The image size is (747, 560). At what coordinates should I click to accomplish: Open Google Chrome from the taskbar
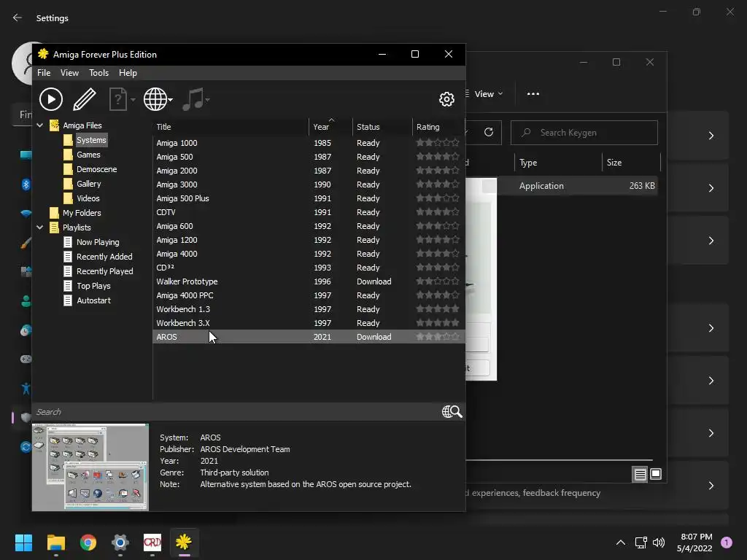[x=88, y=542]
